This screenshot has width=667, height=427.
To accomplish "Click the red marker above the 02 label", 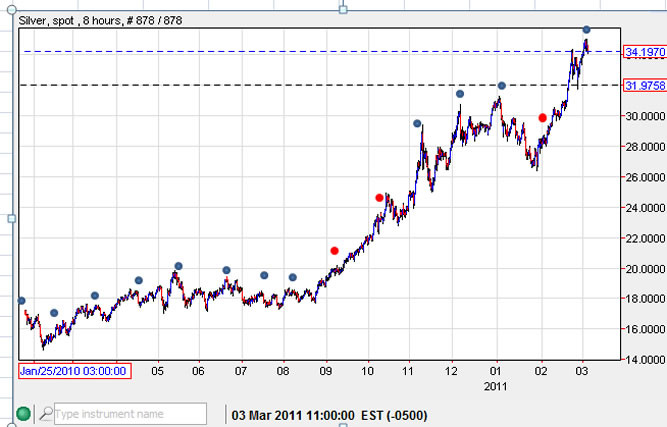I will pyautogui.click(x=543, y=118).
